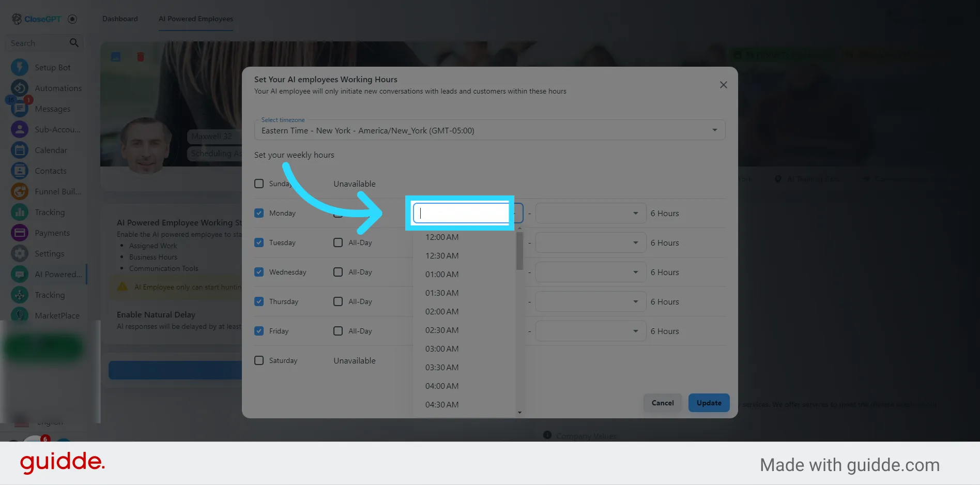Click the Payments sidebar icon
This screenshot has width=980, height=485.
20,233
